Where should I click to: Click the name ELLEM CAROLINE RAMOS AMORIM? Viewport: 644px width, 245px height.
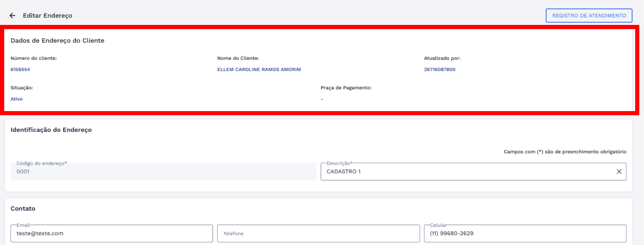click(x=259, y=69)
